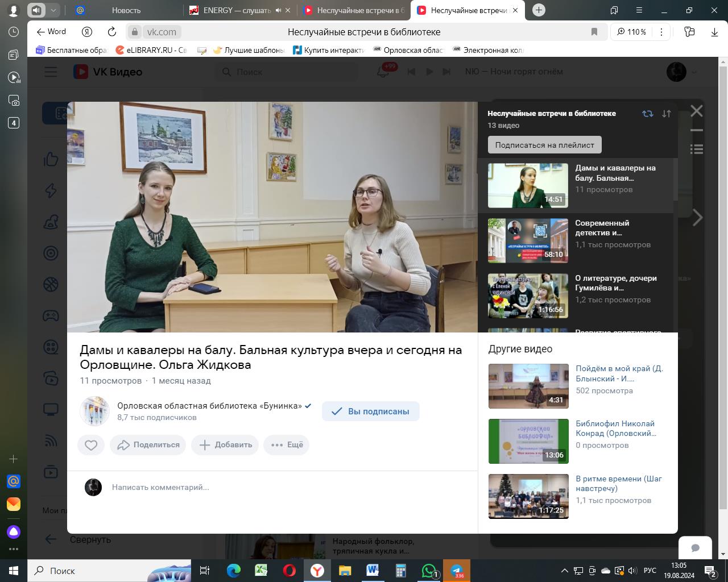
Task: Toggle the 'Вы подписаны' subscription button
Action: coord(370,411)
